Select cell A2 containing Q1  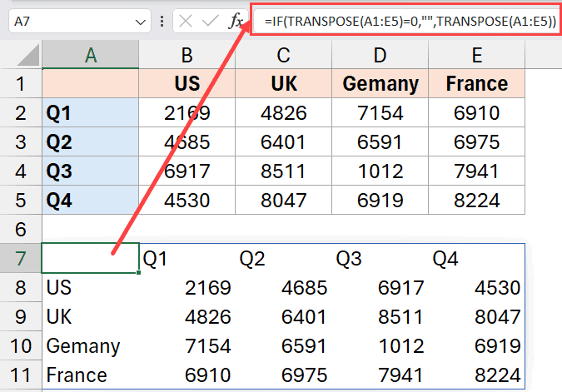coord(90,113)
